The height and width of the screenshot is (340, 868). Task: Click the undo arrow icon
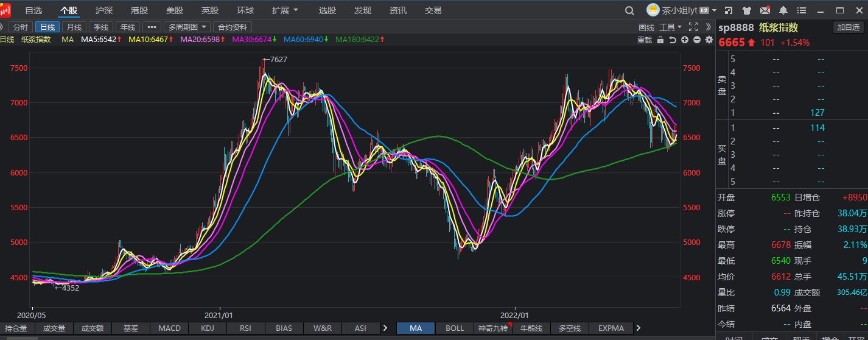[x=673, y=40]
